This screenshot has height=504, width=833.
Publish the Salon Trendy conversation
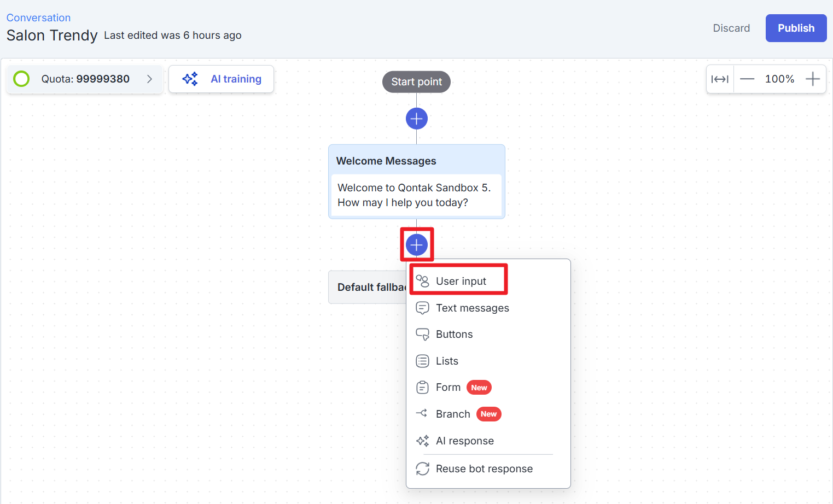pyautogui.click(x=795, y=28)
